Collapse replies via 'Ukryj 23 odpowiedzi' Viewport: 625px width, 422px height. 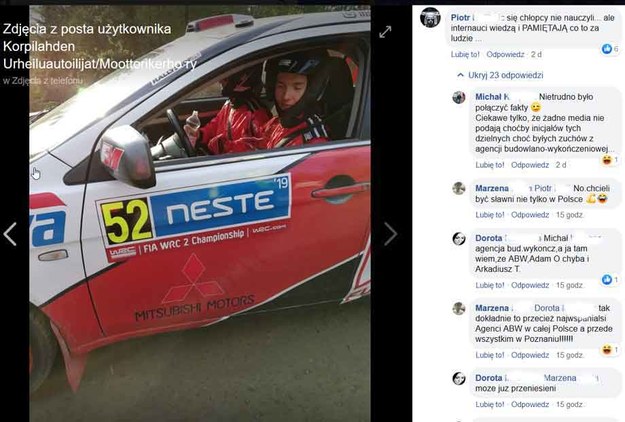coord(501,75)
